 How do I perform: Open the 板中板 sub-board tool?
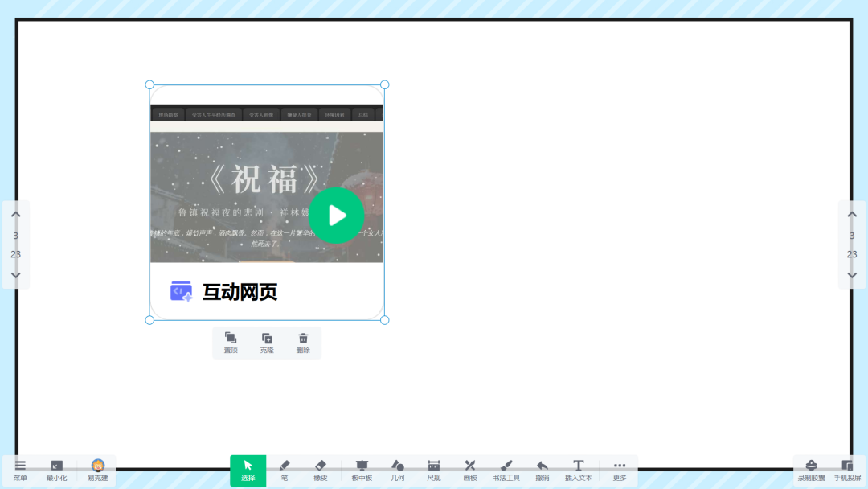point(362,471)
